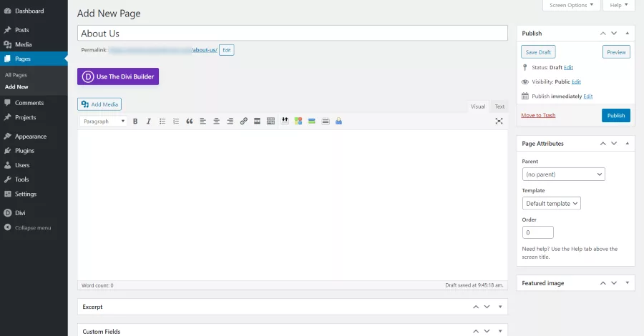
Task: Click the page title field
Action: click(x=293, y=33)
